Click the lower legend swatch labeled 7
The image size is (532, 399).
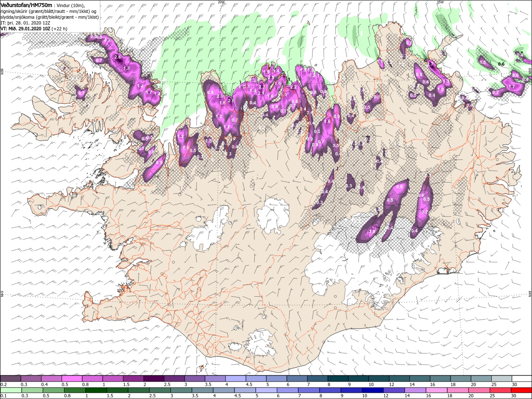click(308, 390)
